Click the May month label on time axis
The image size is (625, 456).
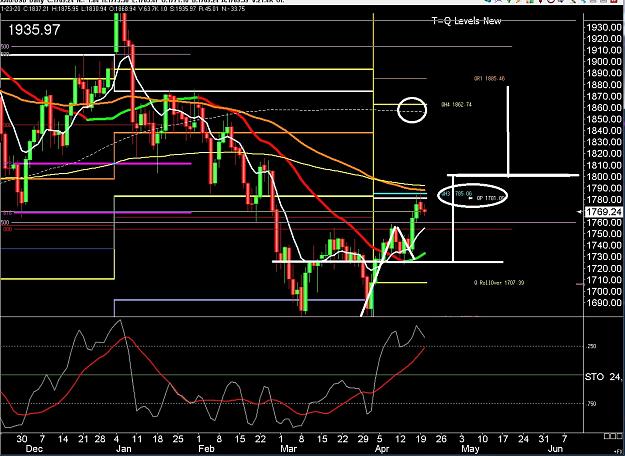(470, 449)
